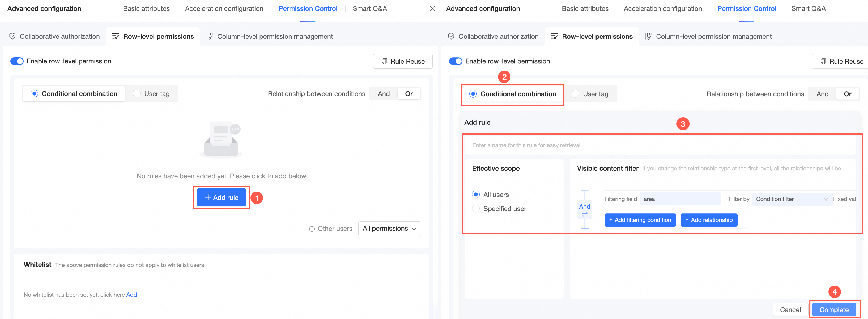Click the shield icon beside left Collaborative authorization

coord(12,36)
